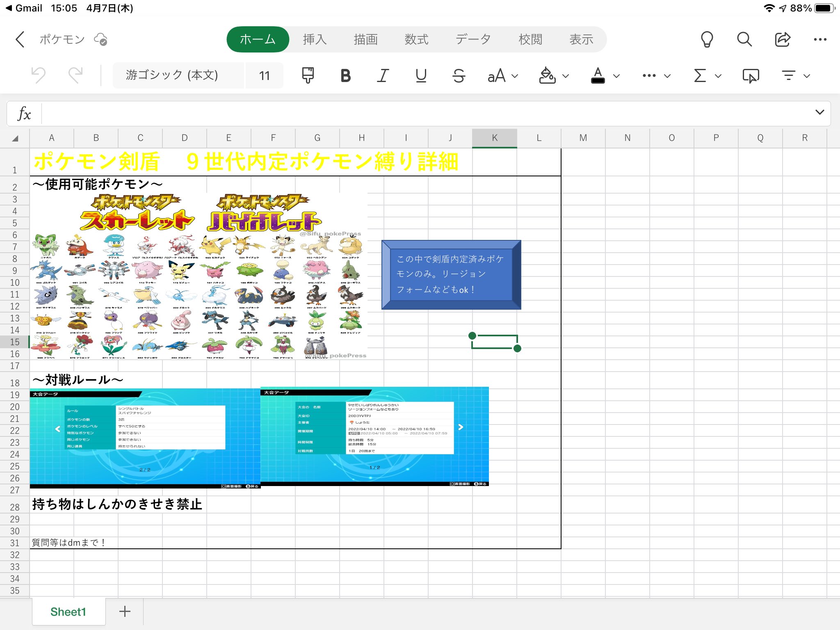Expand font color dropdown arrow
840x630 pixels.
(x=616, y=76)
